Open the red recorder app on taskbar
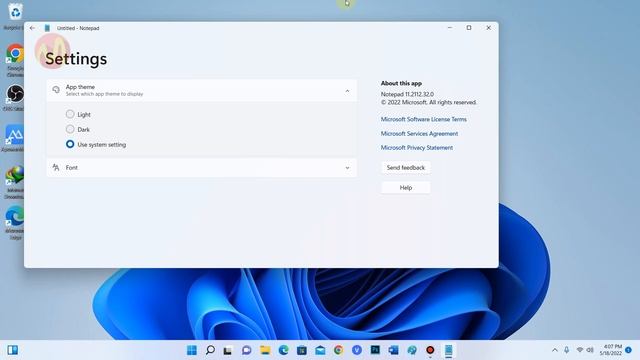 coord(430,350)
